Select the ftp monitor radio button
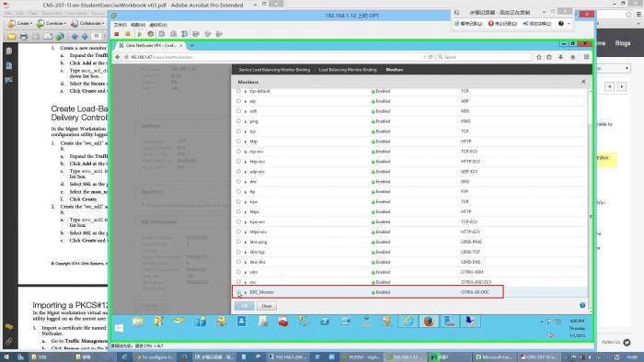The image size is (644, 362). click(238, 191)
